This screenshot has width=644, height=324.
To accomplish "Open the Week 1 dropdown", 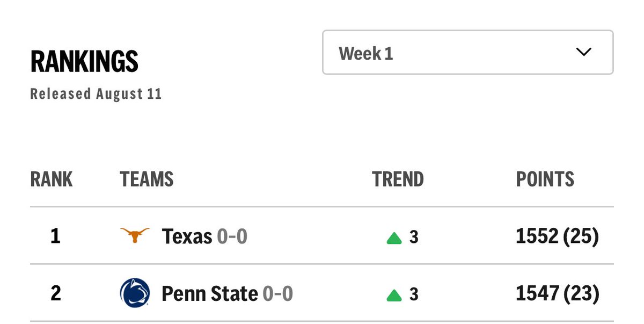I will pyautogui.click(x=467, y=52).
